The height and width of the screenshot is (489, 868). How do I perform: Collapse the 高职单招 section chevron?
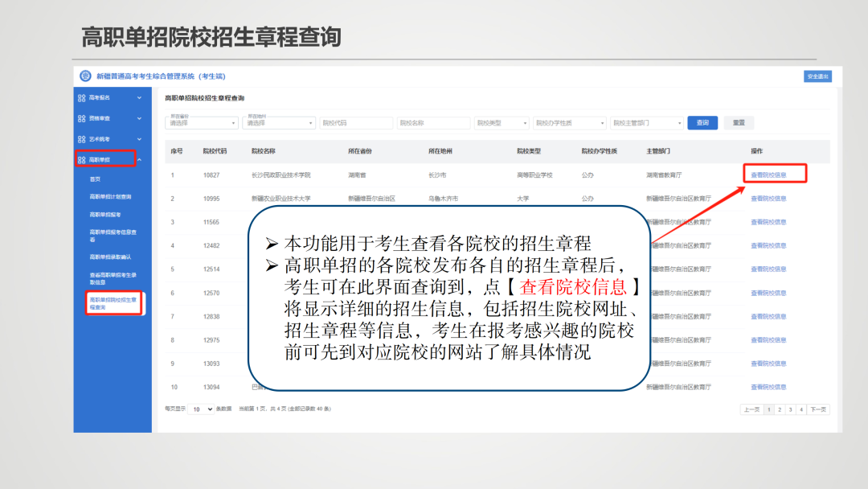137,159
